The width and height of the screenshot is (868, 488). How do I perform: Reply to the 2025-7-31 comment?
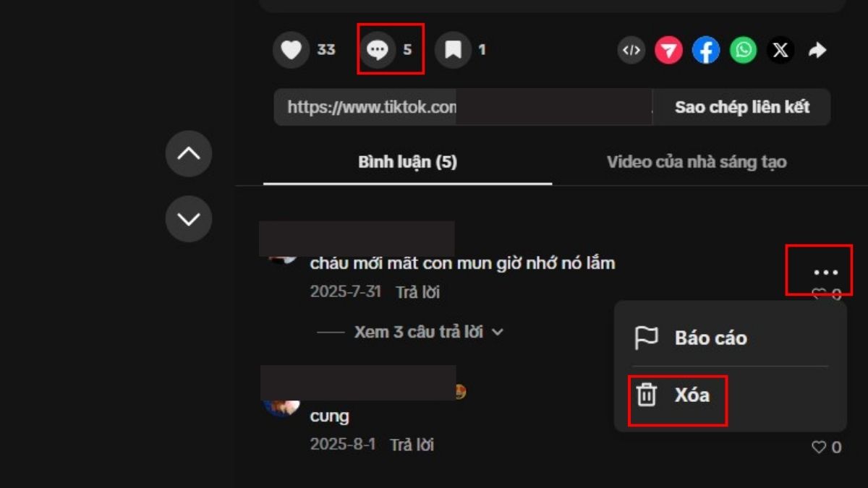(417, 292)
